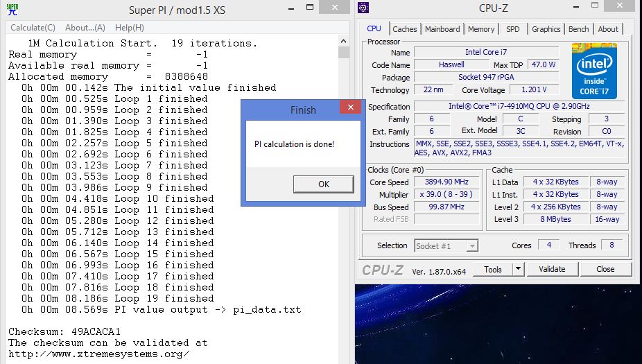Viewport: 642px width, 364px height.
Task: Click the Tools button in CPU-Z
Action: coord(492,270)
